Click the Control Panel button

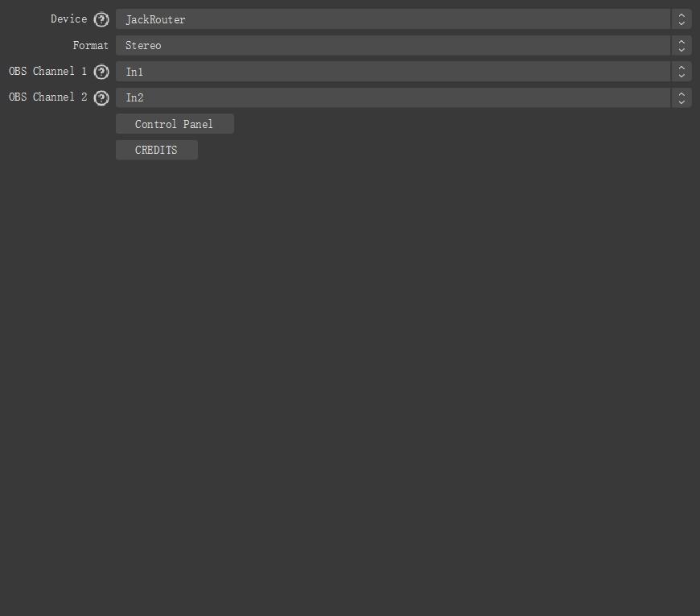point(174,123)
